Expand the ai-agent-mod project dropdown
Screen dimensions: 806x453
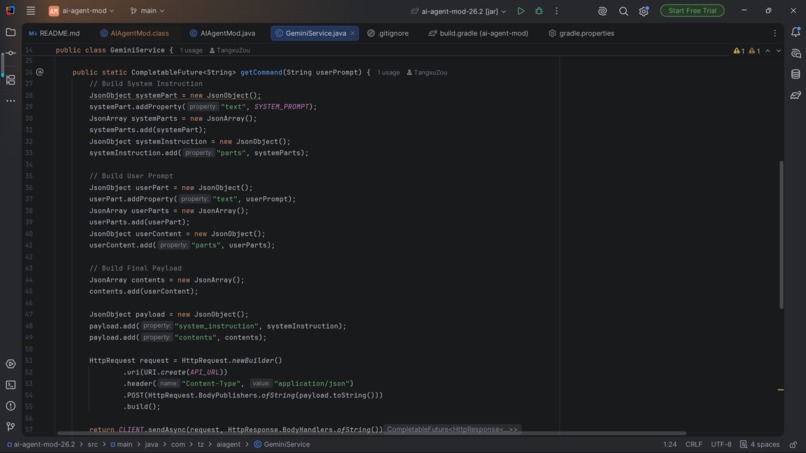point(81,11)
